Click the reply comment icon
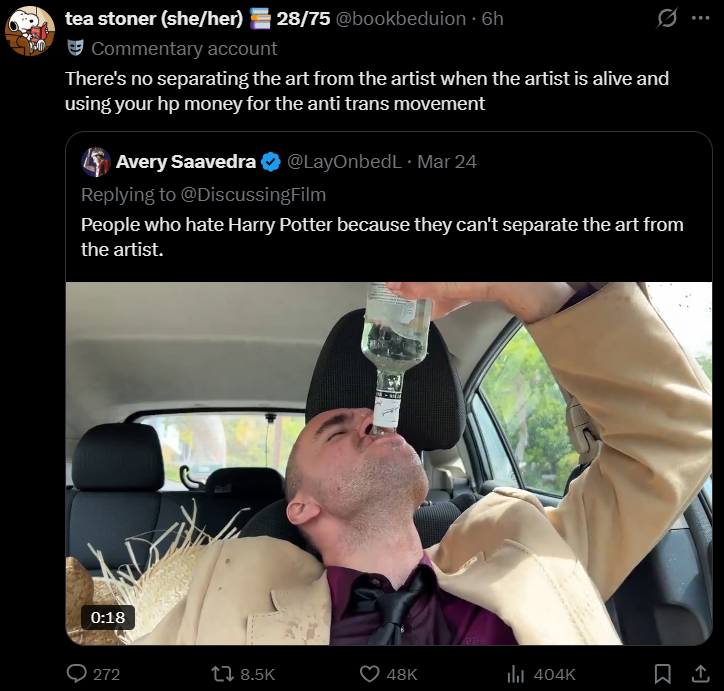Viewport: 724px width, 691px height. pos(79,674)
